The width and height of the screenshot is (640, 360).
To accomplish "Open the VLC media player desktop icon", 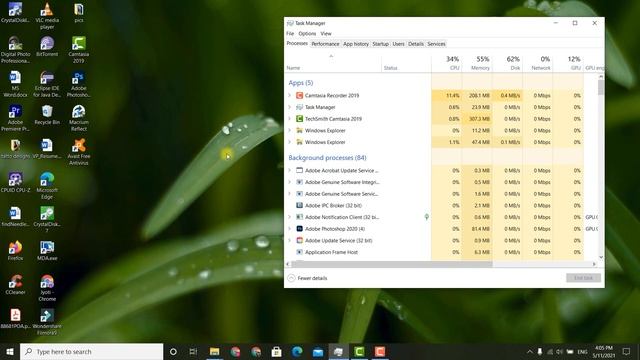I will (47, 16).
